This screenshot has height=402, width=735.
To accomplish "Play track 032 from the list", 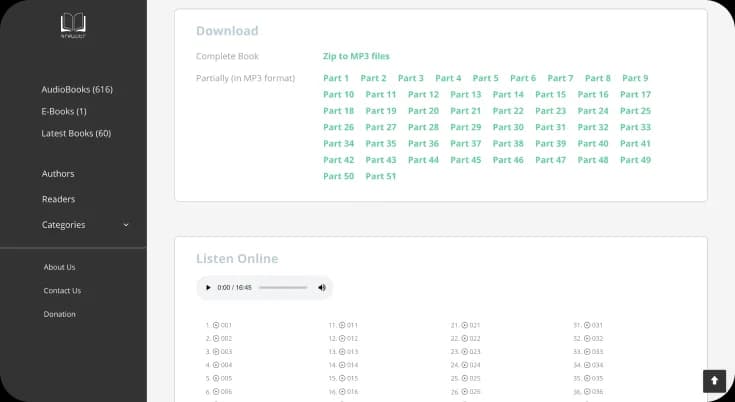I will [x=593, y=338].
